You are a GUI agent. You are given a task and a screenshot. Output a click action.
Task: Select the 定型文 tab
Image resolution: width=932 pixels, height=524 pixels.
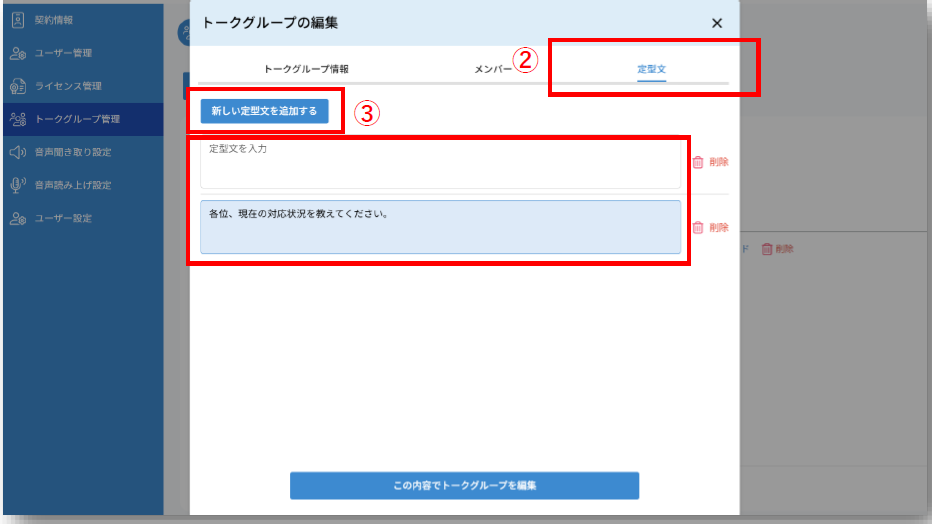pyautogui.click(x=651, y=69)
